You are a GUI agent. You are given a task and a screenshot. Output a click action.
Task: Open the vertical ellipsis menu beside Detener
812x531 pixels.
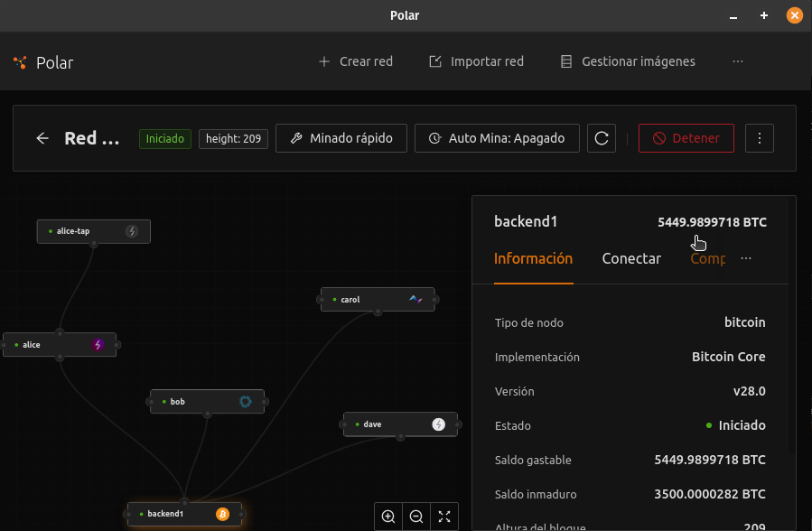759,138
